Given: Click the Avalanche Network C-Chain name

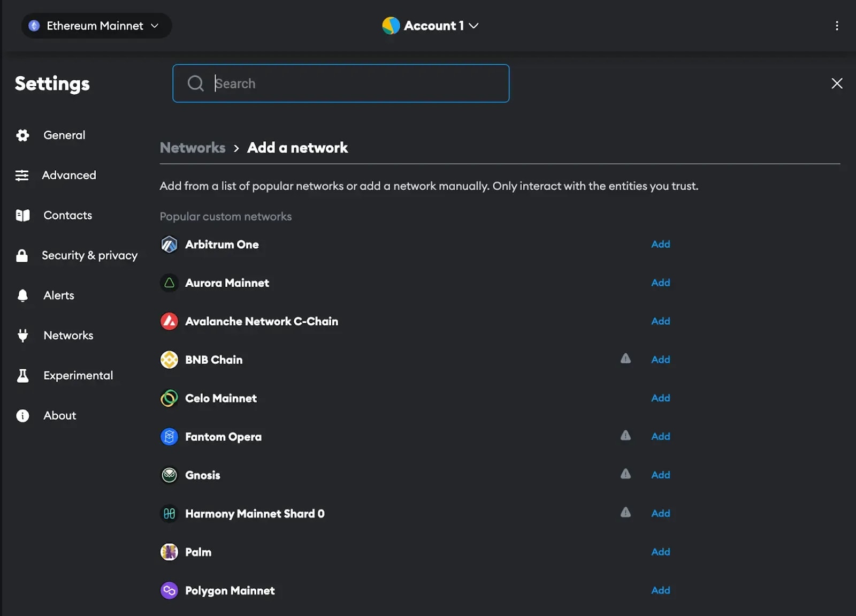Looking at the screenshot, I should (262, 322).
